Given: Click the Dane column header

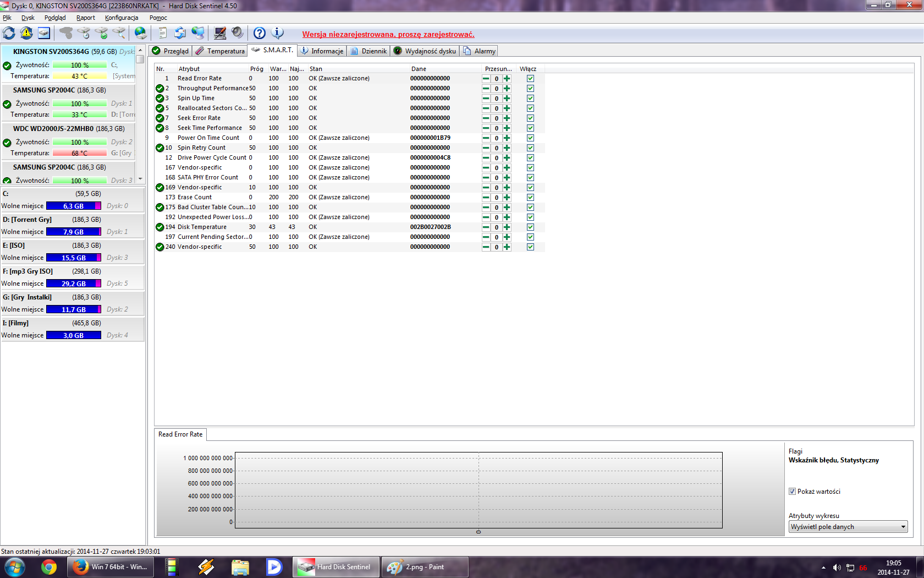Looking at the screenshot, I should click(x=446, y=69).
